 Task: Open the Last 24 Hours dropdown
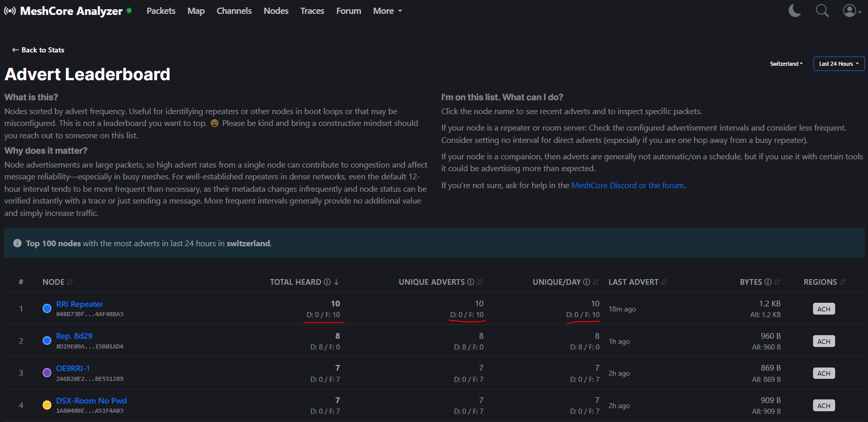click(x=839, y=64)
